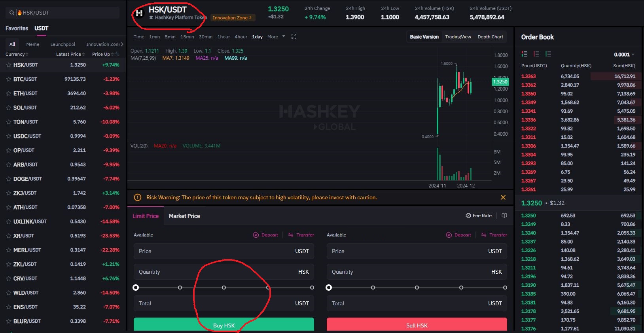
Task: Close the risk warning banner
Action: pyautogui.click(x=503, y=197)
